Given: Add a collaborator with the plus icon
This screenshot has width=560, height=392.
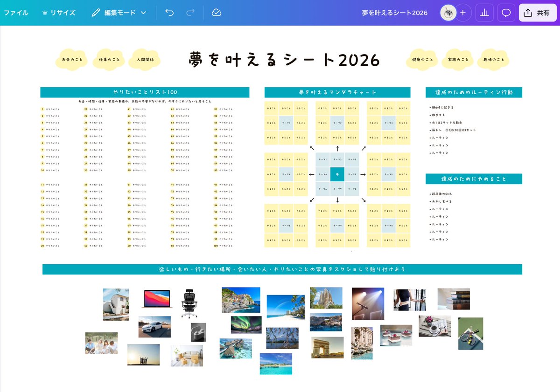Looking at the screenshot, I should pos(463,13).
